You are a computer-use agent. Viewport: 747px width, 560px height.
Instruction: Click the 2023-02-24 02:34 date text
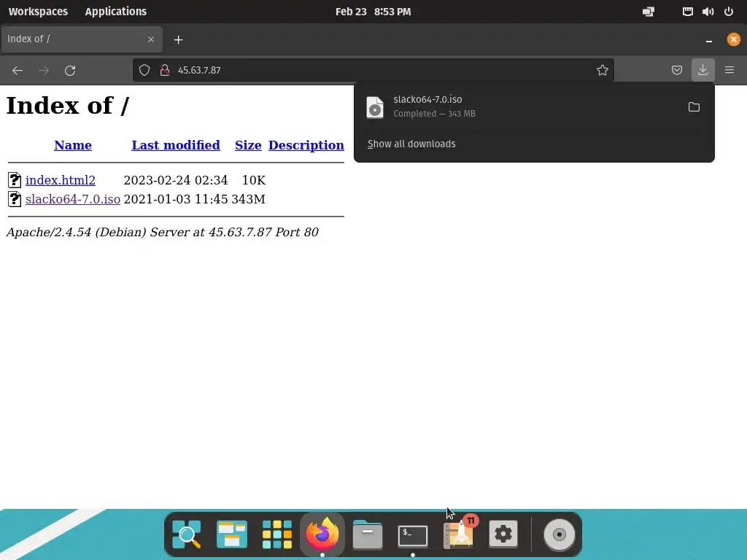coord(176,180)
